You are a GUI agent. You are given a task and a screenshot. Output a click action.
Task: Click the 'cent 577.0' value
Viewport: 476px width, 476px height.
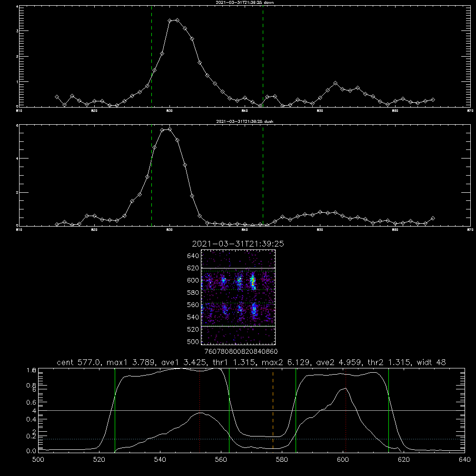(80, 362)
